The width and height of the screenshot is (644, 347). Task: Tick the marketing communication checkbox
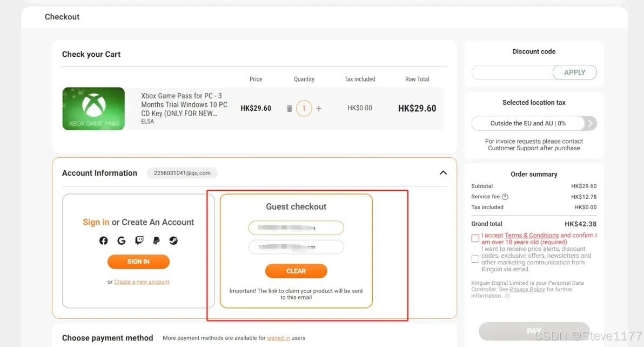point(475,259)
